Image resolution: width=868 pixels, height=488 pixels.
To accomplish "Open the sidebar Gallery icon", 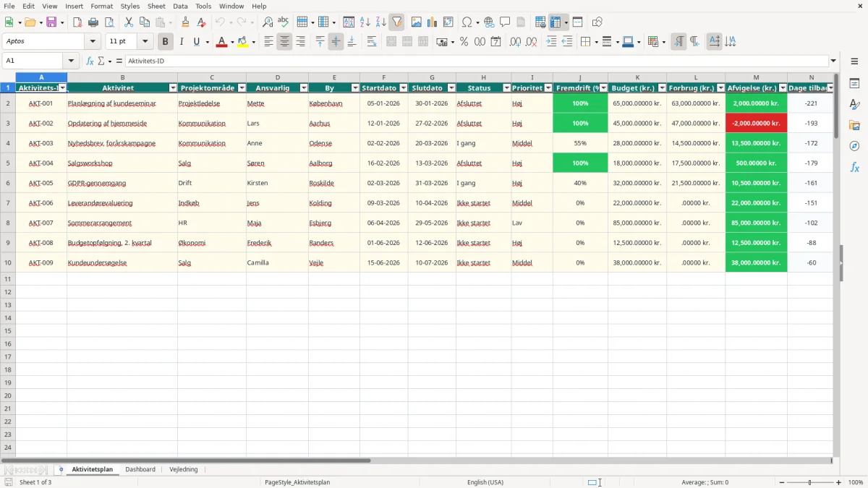I will [854, 126].
